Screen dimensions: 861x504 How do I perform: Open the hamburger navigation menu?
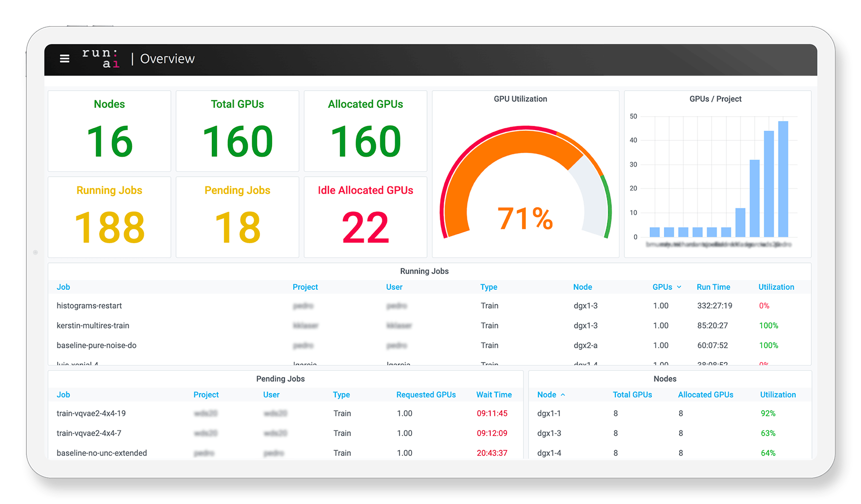coord(64,59)
